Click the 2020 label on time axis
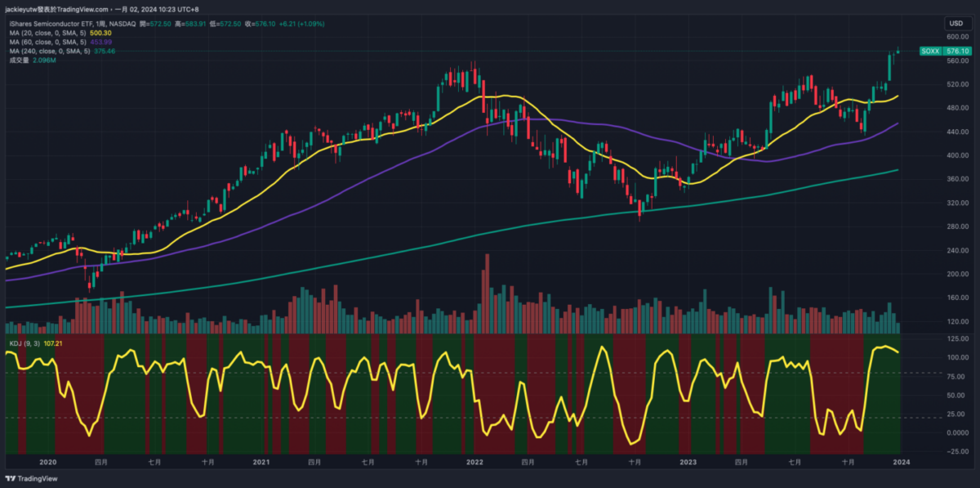 [x=48, y=462]
